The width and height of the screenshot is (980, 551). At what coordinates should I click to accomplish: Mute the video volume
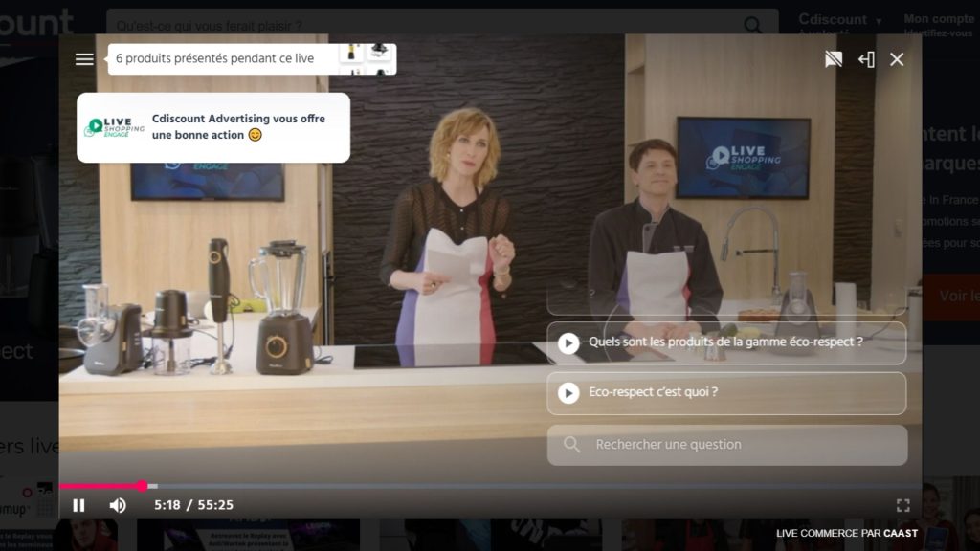point(118,505)
